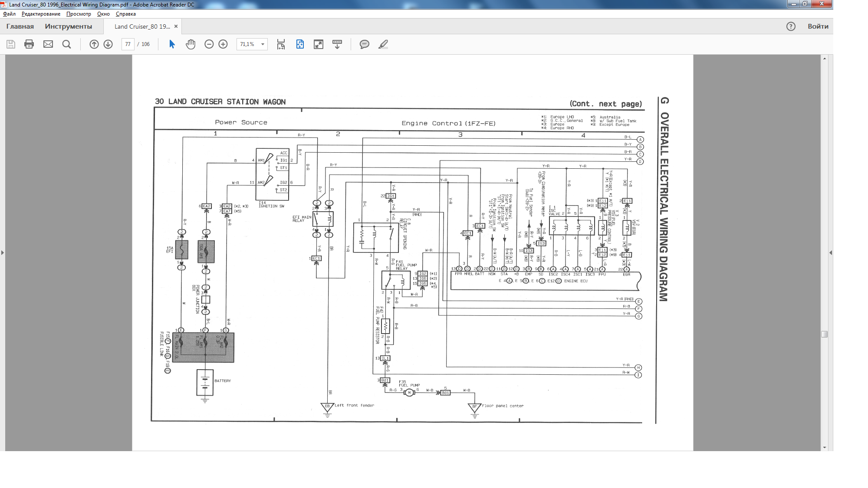Click the page number field 77
Image resolution: width=868 pixels, height=488 pixels.
(x=128, y=44)
